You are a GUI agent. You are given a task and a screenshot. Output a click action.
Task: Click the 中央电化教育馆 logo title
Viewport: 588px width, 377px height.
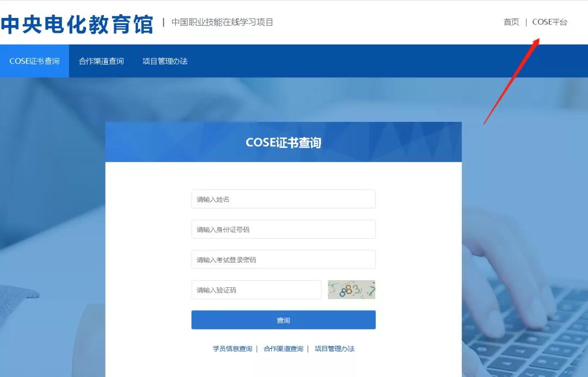point(77,24)
